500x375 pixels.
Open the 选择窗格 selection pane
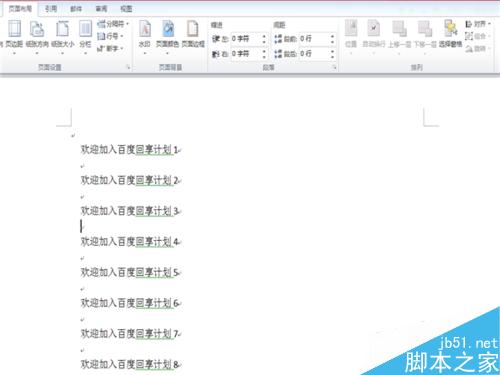click(450, 34)
